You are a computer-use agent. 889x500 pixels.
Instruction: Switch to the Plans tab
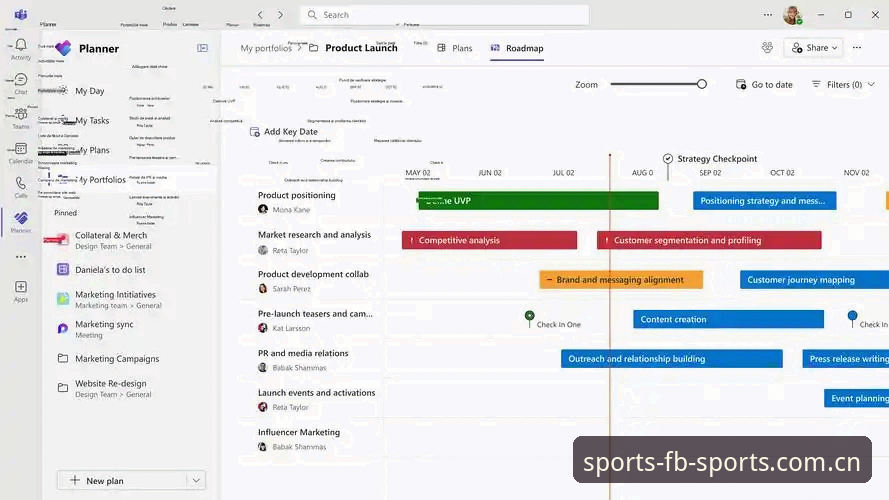point(455,48)
